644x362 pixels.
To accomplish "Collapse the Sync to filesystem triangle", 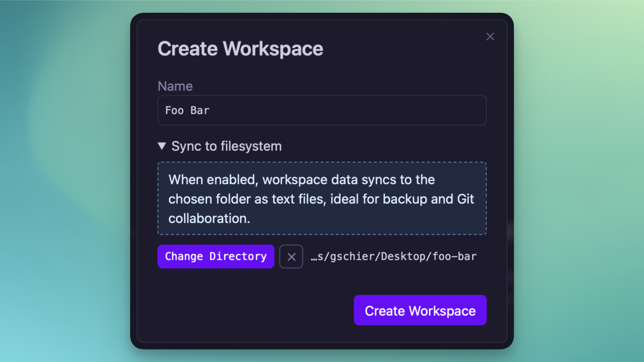I will click(162, 146).
